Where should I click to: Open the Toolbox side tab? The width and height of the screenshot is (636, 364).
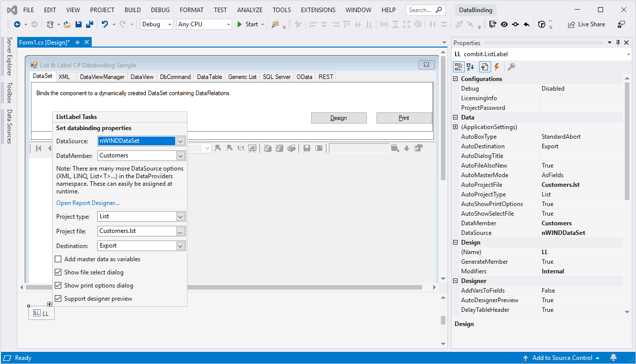tap(9, 93)
